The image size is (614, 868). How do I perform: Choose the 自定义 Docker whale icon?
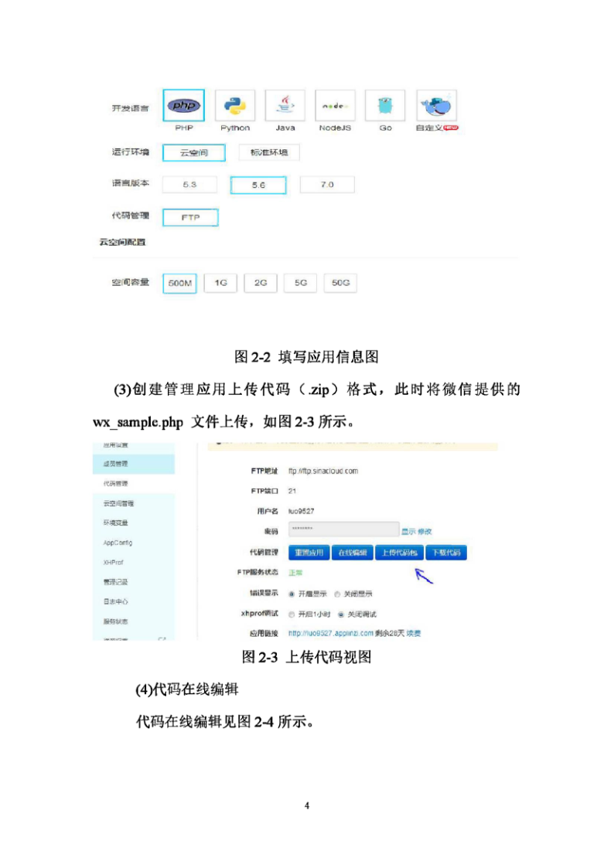[x=436, y=105]
